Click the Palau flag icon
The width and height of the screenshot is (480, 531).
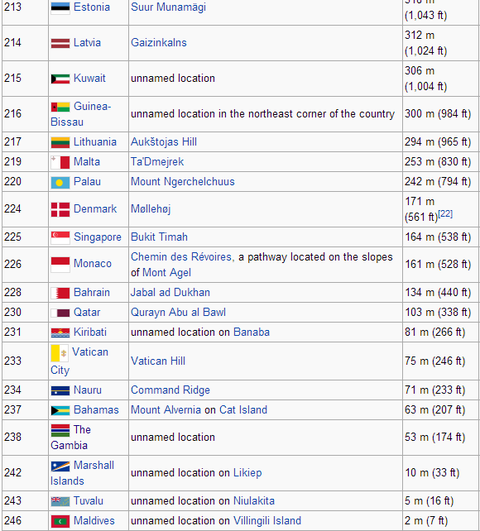[60, 183]
